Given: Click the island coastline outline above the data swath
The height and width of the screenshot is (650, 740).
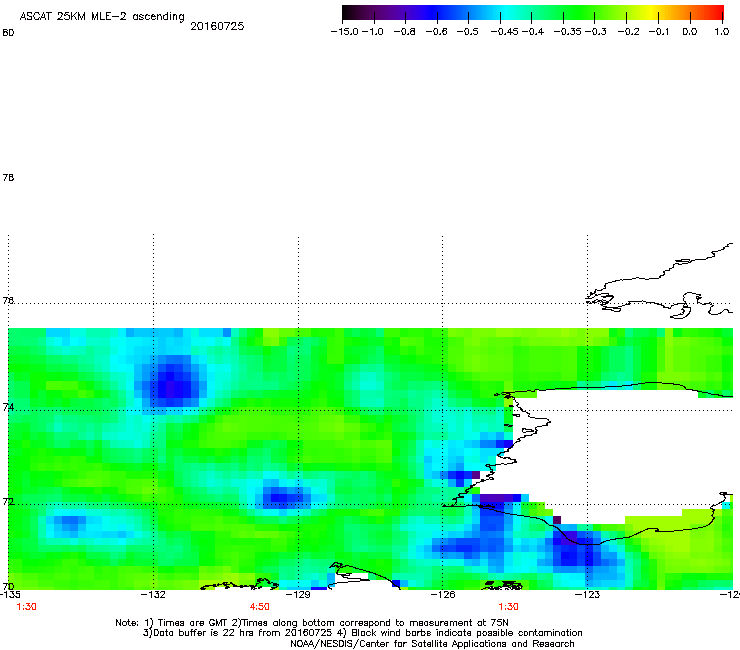Looking at the screenshot, I should (x=661, y=283).
